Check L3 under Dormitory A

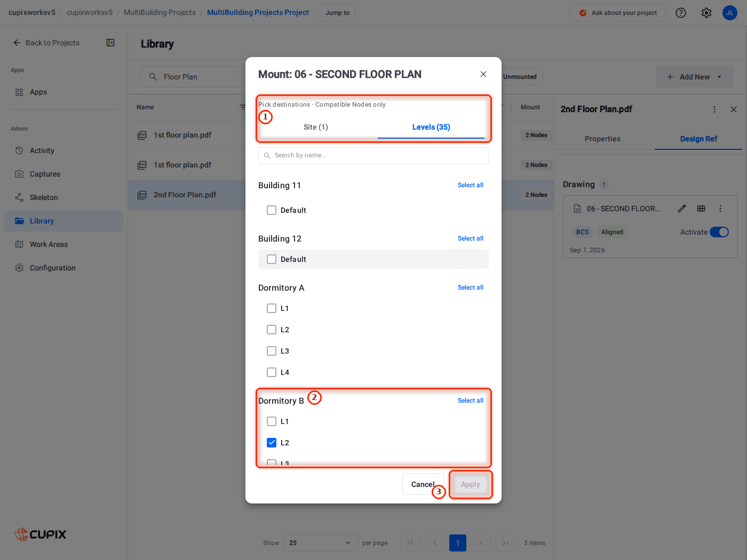coord(272,351)
